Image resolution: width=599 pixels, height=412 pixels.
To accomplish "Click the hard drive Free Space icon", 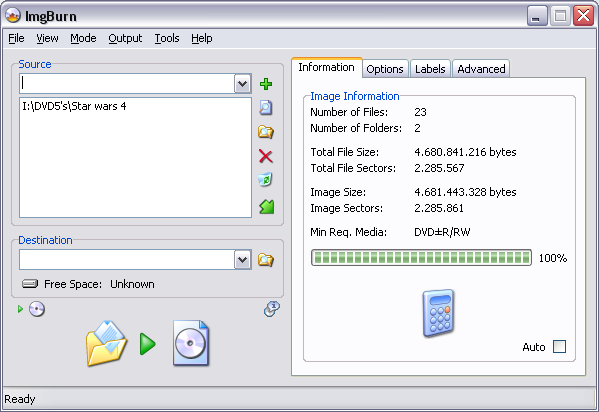I will pyautogui.click(x=30, y=284).
